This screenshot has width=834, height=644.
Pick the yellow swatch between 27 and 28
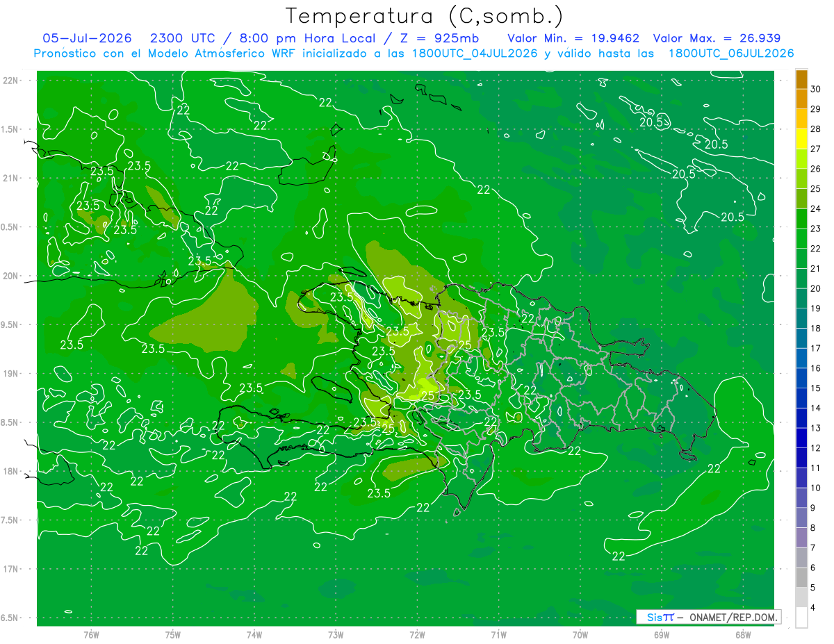801,139
